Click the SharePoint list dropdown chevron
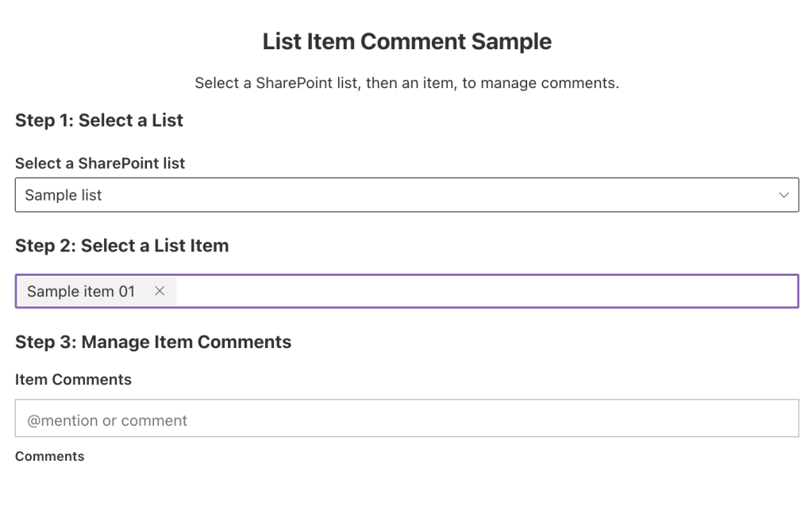The height and width of the screenshot is (521, 812). (x=783, y=195)
